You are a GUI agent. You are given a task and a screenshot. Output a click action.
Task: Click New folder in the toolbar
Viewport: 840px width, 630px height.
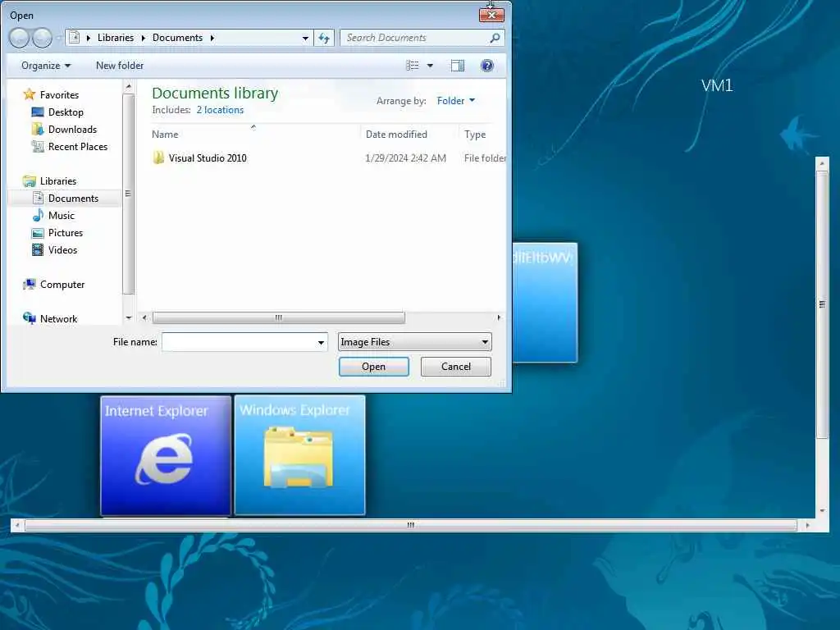pyautogui.click(x=120, y=66)
